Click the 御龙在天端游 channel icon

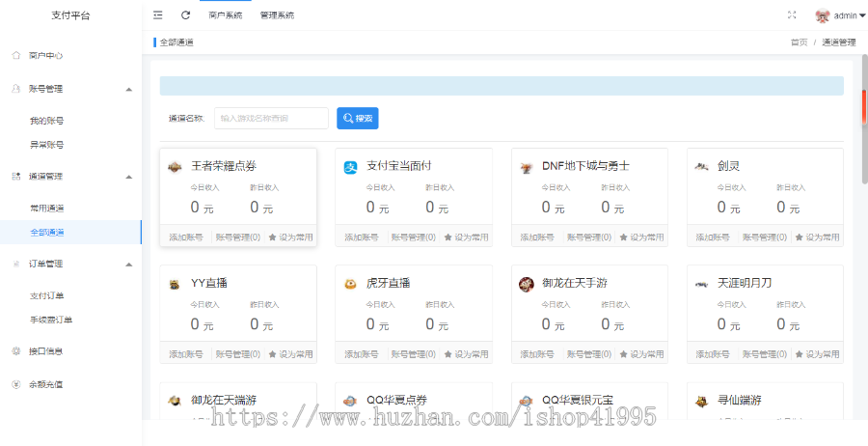[x=175, y=402]
